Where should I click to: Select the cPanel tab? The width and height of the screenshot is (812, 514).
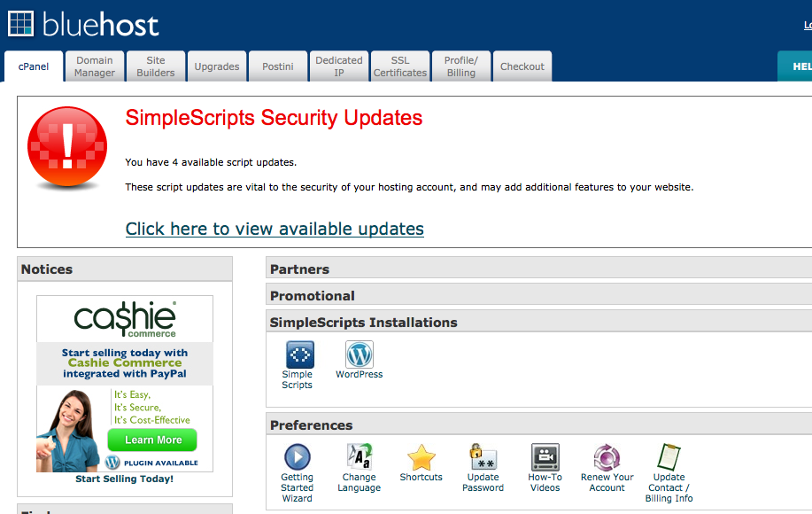pos(33,66)
